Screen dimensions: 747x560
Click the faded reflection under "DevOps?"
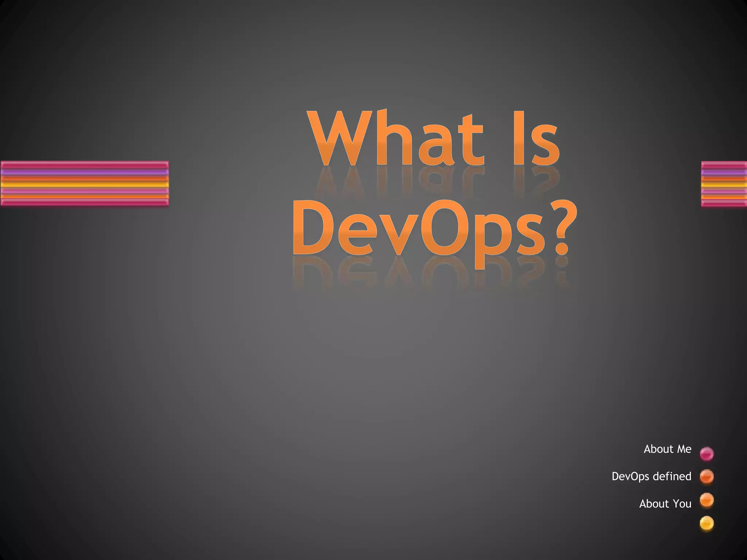pos(430,273)
